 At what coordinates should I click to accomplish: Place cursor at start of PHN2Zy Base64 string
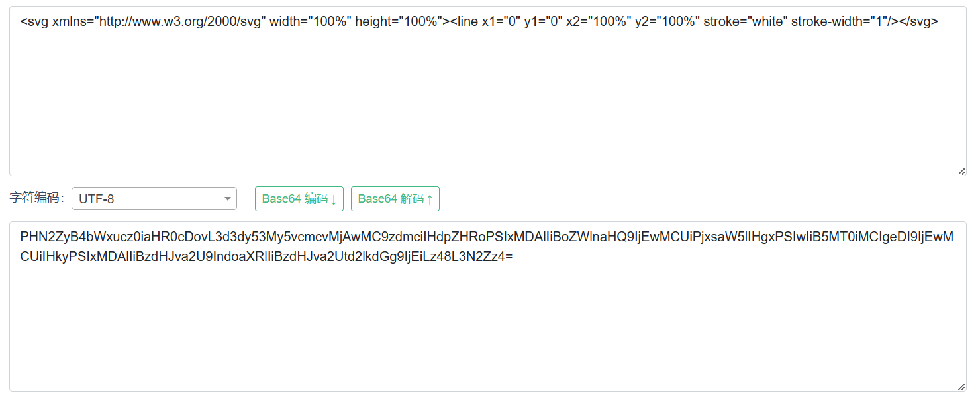(21, 237)
